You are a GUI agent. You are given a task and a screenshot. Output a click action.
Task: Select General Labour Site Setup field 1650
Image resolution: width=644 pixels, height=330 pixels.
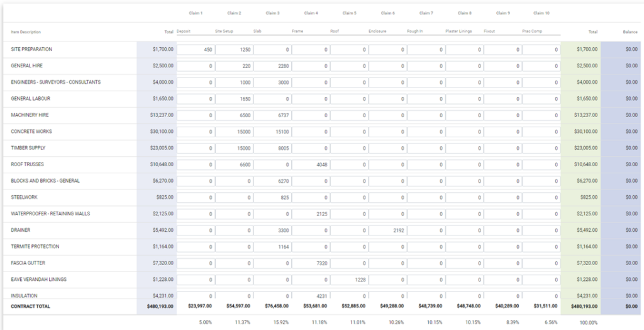tap(234, 99)
